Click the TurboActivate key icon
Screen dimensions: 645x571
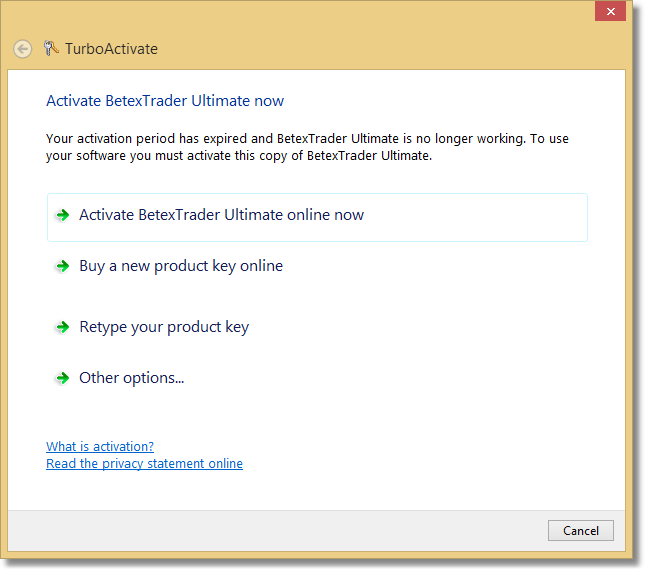point(50,48)
